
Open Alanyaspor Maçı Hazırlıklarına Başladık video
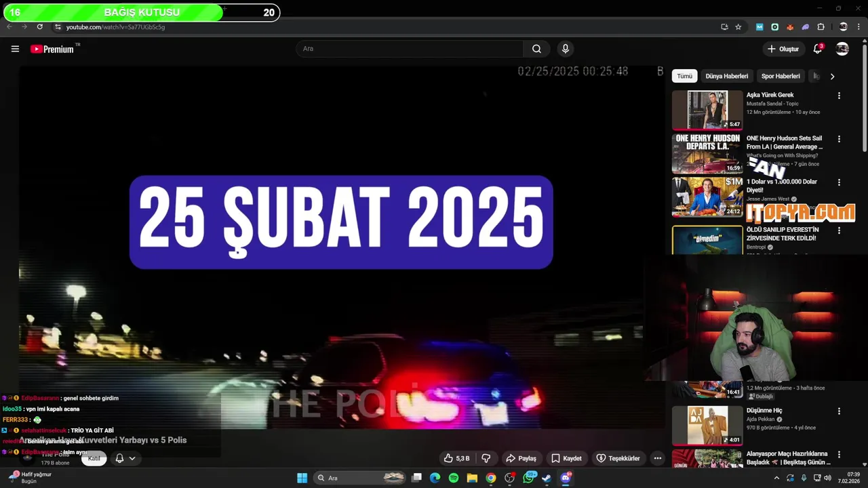[x=707, y=458]
